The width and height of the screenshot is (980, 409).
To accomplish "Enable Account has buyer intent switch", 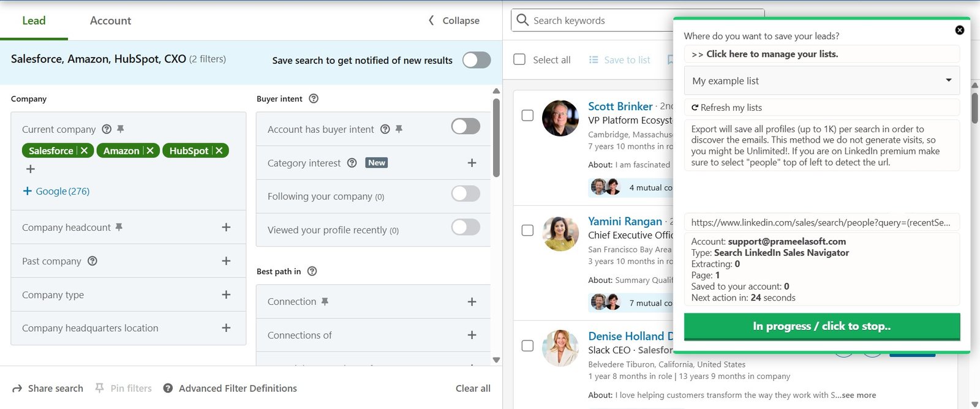I will (x=466, y=127).
